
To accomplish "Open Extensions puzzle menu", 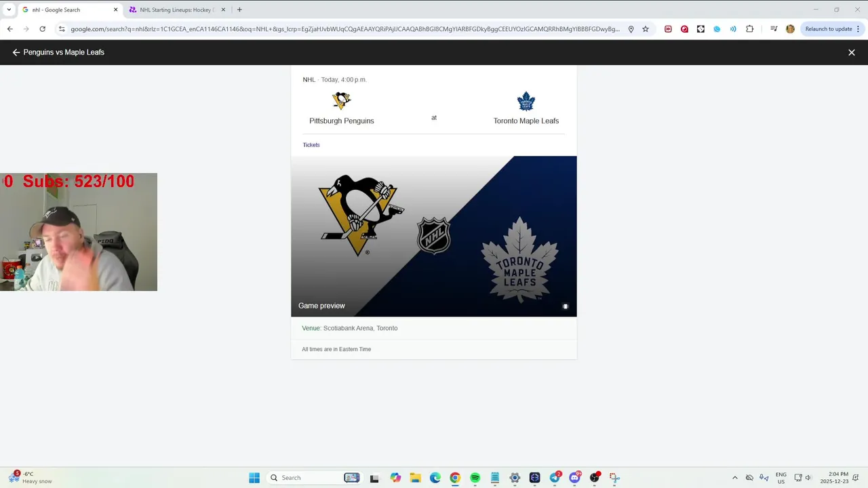I will coord(749,29).
